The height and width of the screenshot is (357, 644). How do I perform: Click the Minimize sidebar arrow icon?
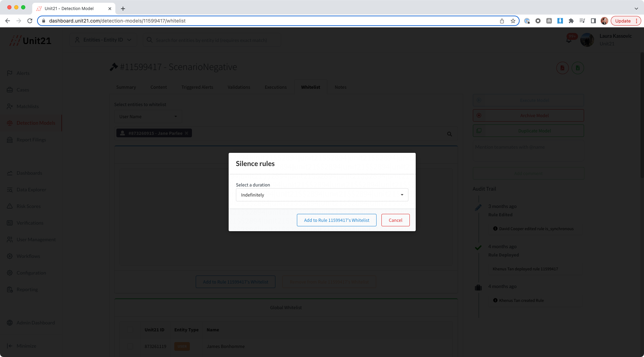point(10,346)
